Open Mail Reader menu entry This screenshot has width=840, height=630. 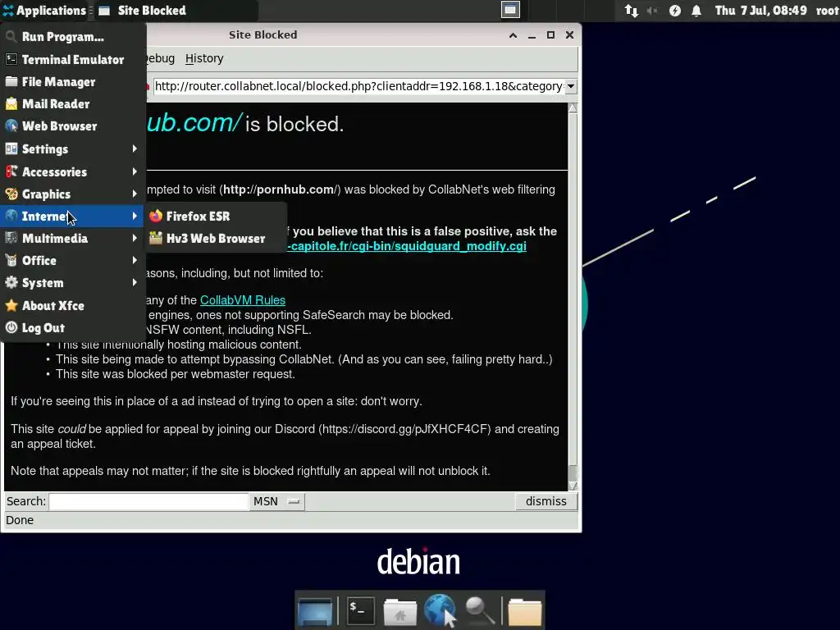tap(73, 104)
